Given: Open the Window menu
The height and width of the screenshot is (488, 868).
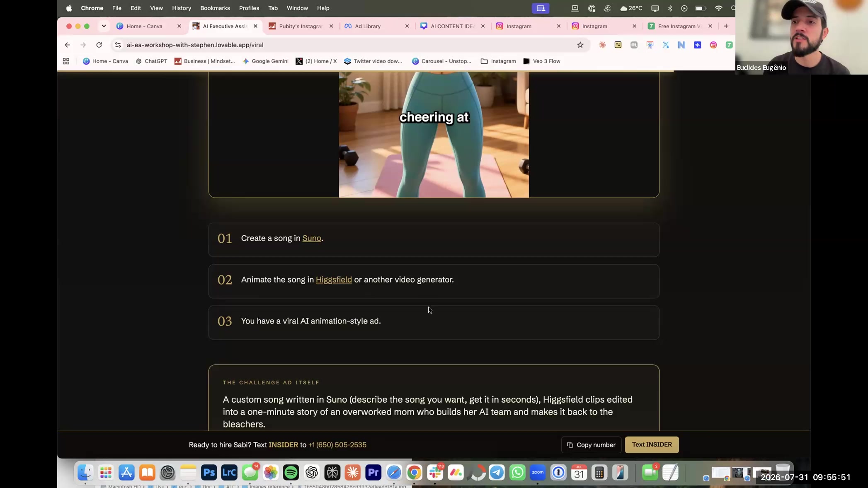Looking at the screenshot, I should [x=297, y=8].
